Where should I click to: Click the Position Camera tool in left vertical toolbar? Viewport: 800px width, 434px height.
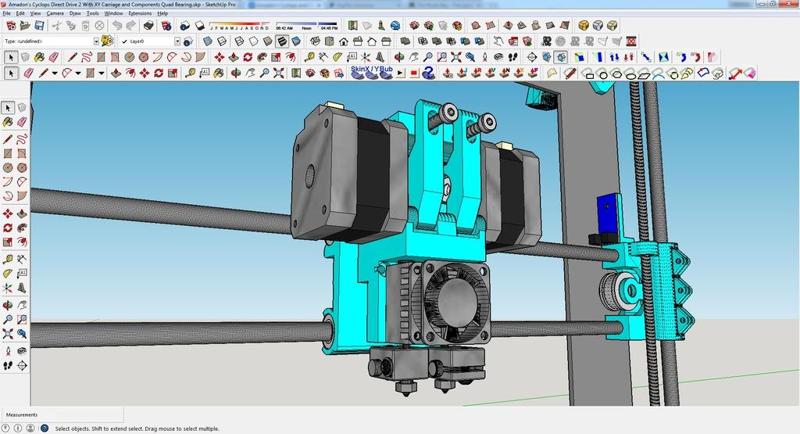tap(7, 351)
